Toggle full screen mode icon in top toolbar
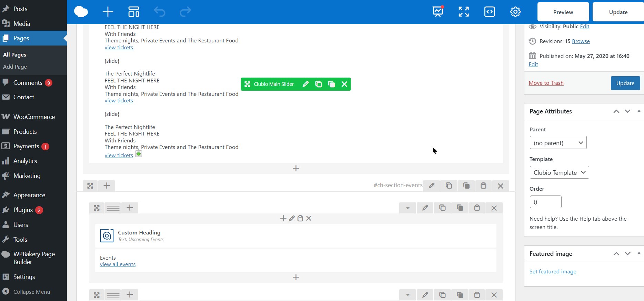 pos(464,12)
